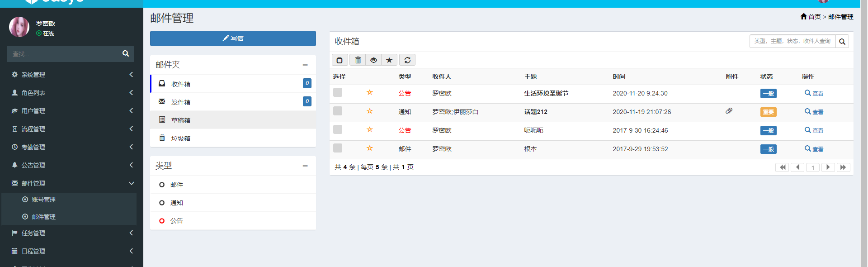Screen dimensions: 868x267
Task: Expand the 考勤管理 menu
Action: (71, 147)
